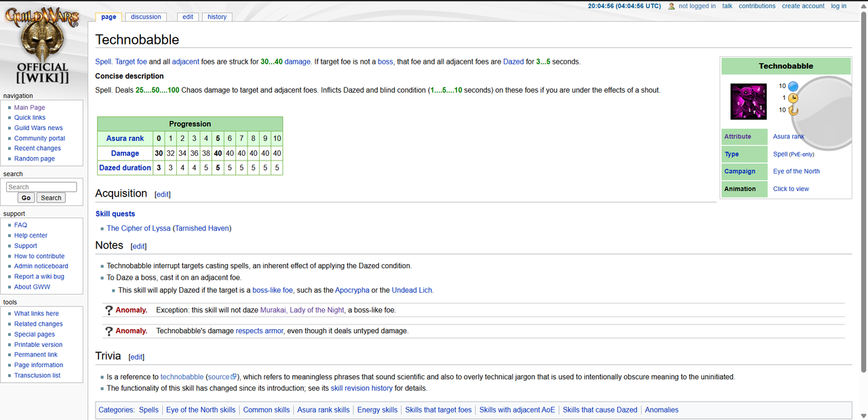Open a Random page
Image resolution: width=868 pixels, height=420 pixels.
35,159
